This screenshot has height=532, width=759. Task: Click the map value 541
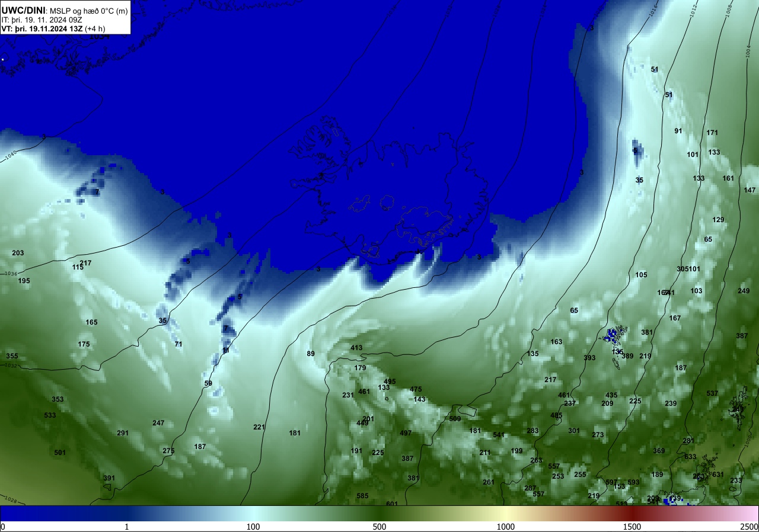coord(499,435)
